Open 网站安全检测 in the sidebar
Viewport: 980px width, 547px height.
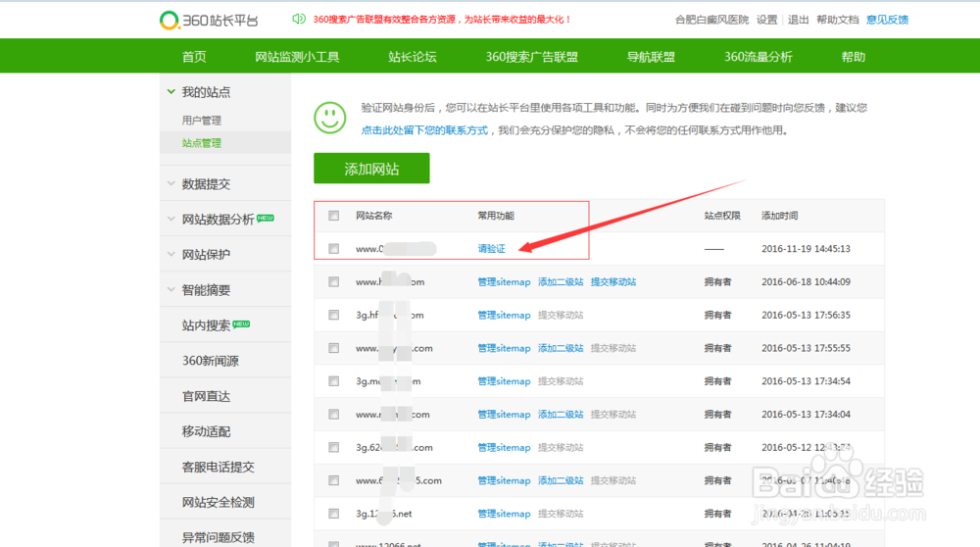tap(219, 502)
